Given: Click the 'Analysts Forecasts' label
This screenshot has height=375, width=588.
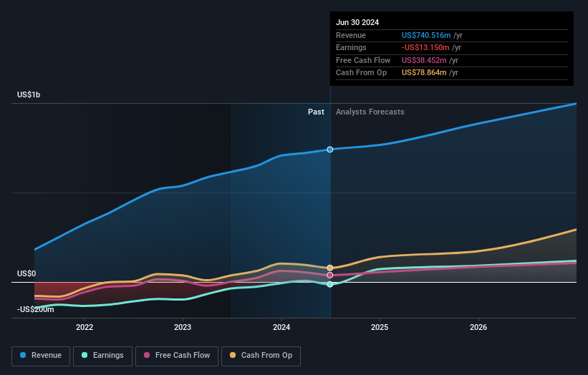Looking at the screenshot, I should 370,112.
